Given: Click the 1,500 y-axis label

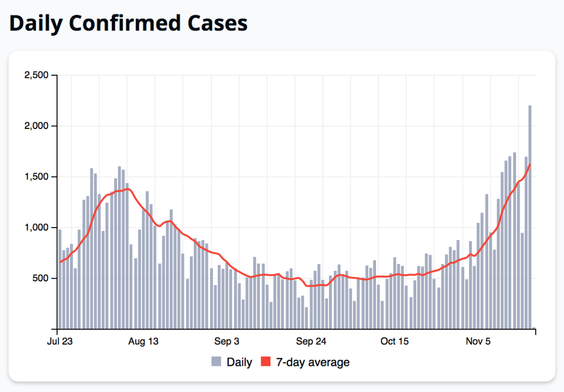Looking at the screenshot, I should [x=37, y=176].
